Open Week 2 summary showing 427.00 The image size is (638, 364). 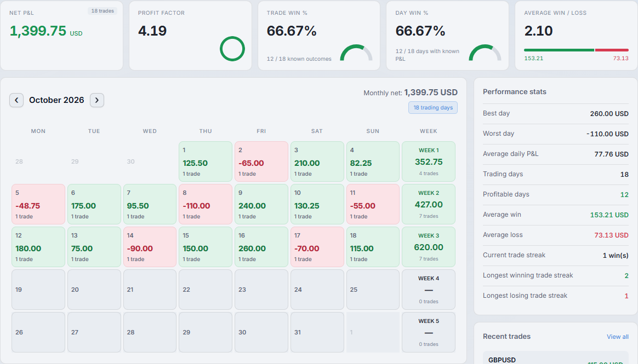pyautogui.click(x=429, y=204)
